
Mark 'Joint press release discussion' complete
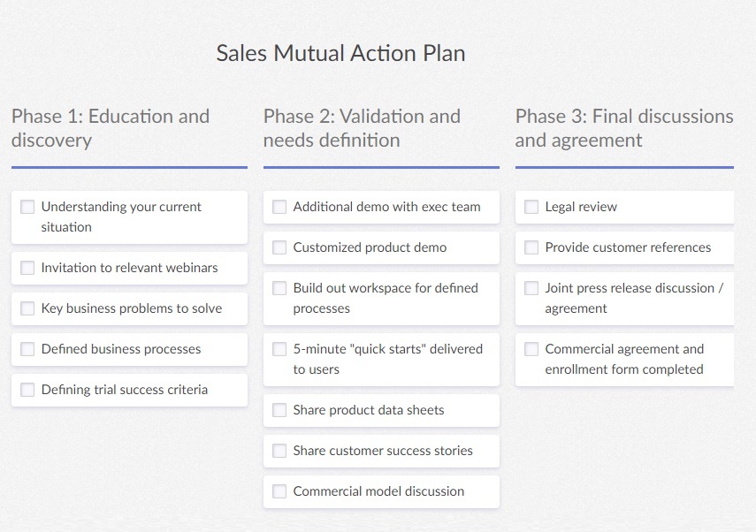click(x=531, y=288)
